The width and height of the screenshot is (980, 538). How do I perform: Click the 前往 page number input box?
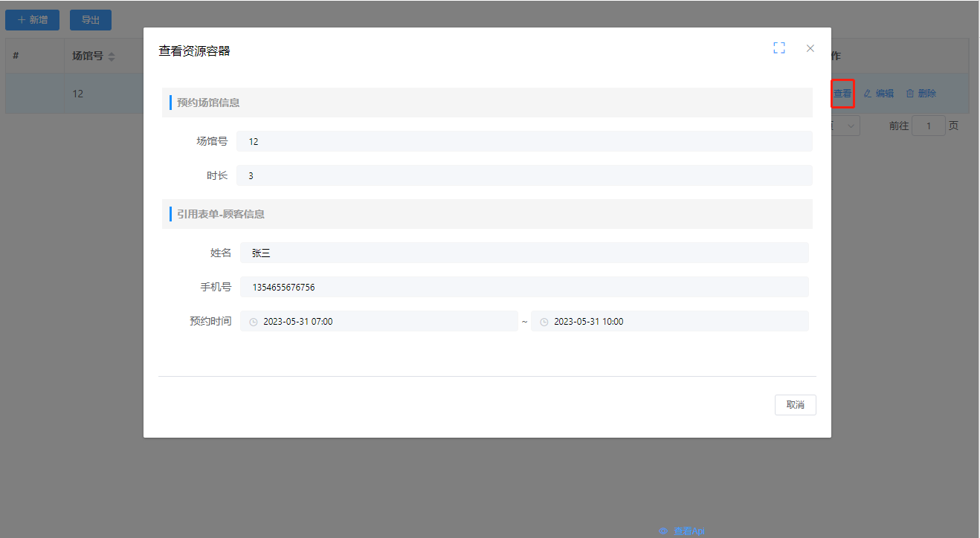click(x=928, y=126)
